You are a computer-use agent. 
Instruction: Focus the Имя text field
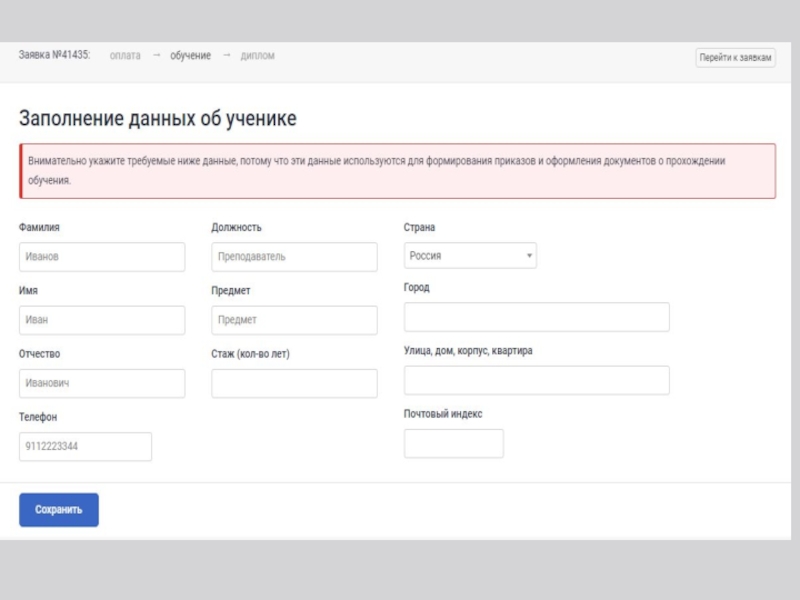pos(102,320)
